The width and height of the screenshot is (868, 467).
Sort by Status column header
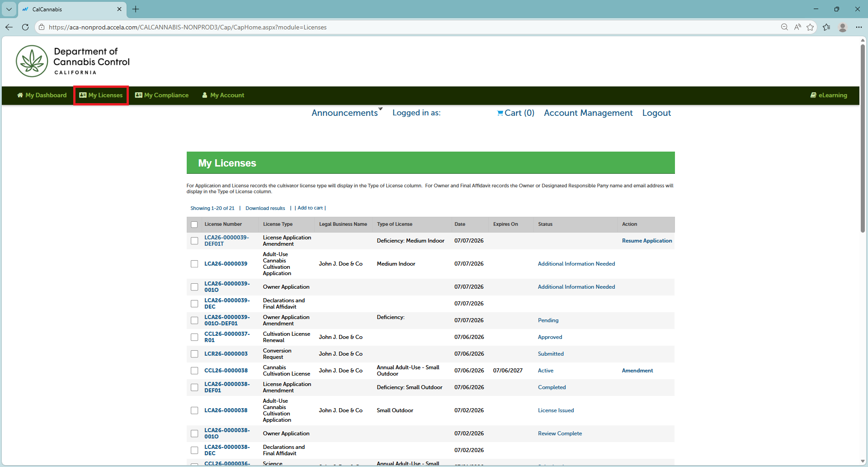[x=545, y=224]
